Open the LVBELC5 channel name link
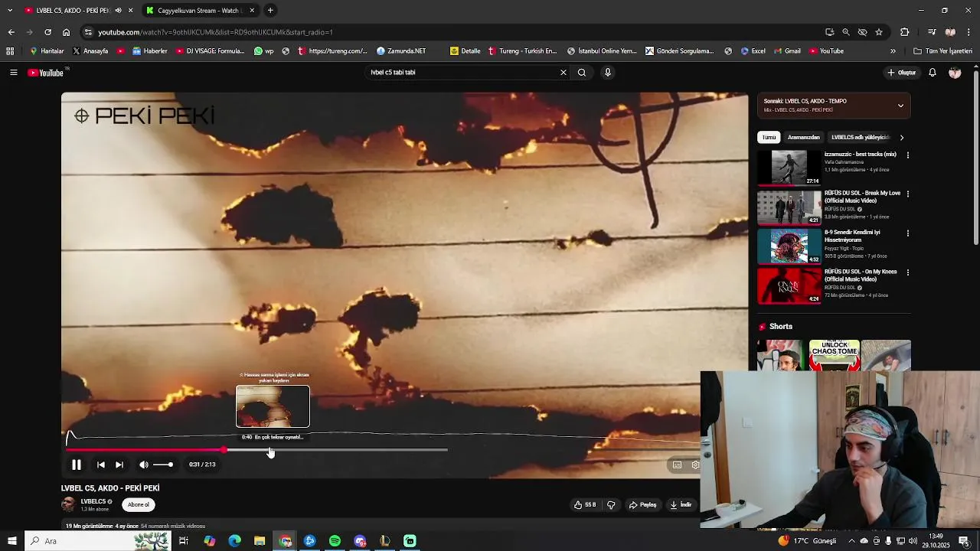The image size is (980, 551). [93, 501]
